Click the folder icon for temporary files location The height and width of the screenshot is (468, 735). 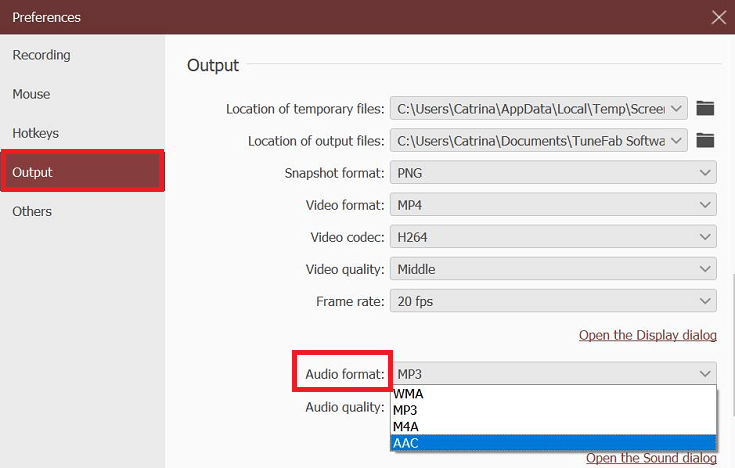[x=706, y=108]
